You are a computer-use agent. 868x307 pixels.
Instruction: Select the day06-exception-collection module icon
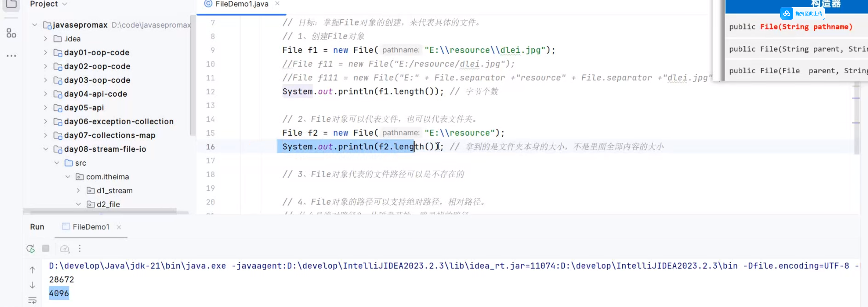pyautogui.click(x=58, y=121)
